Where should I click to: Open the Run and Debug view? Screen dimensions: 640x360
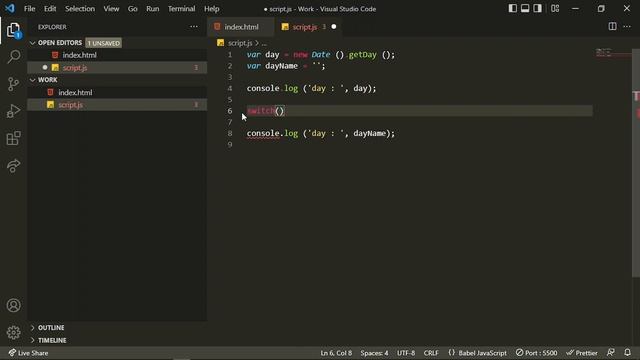tap(13, 111)
